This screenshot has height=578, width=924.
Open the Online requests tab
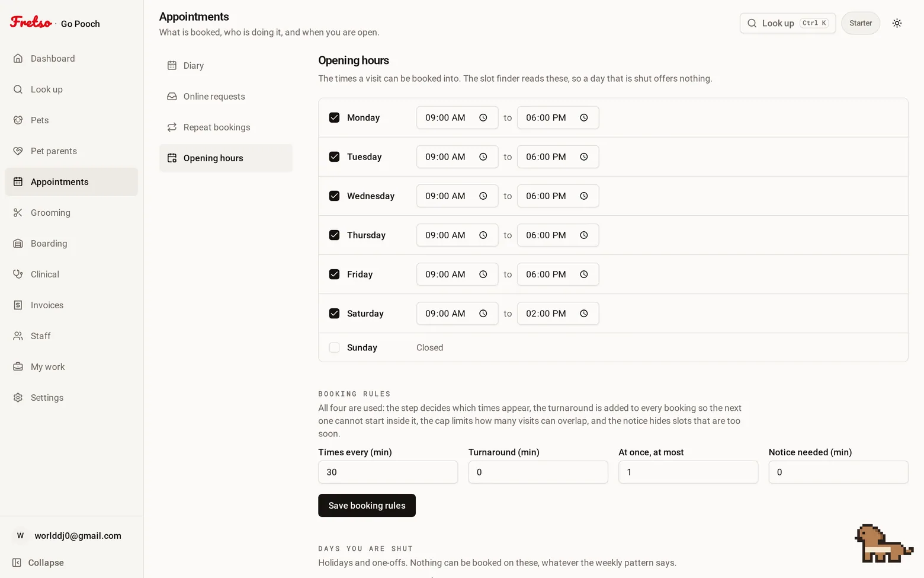(226, 96)
